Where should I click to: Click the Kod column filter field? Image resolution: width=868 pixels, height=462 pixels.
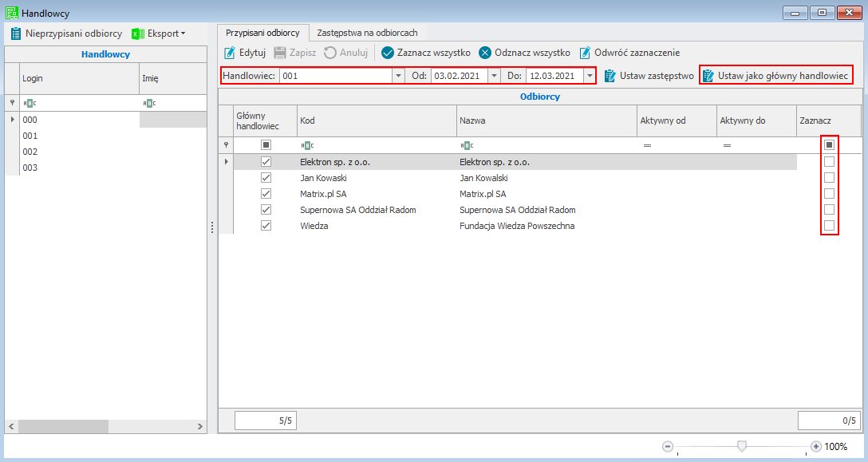375,146
